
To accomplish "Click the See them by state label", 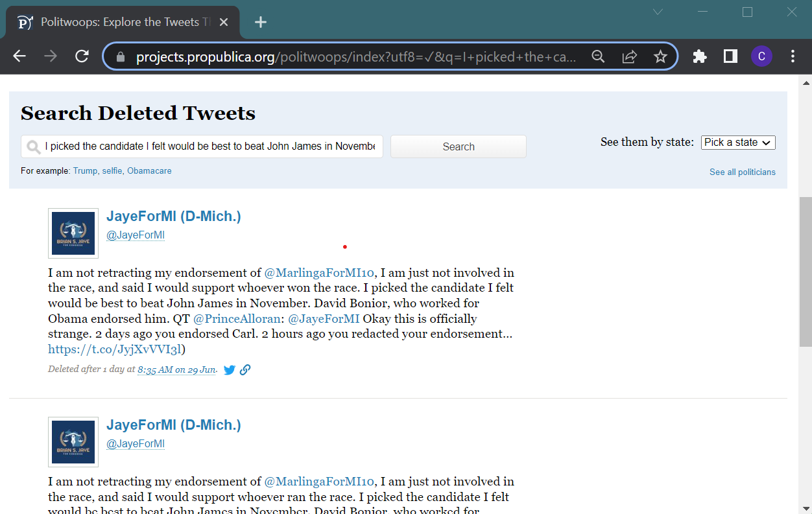I will click(647, 142).
